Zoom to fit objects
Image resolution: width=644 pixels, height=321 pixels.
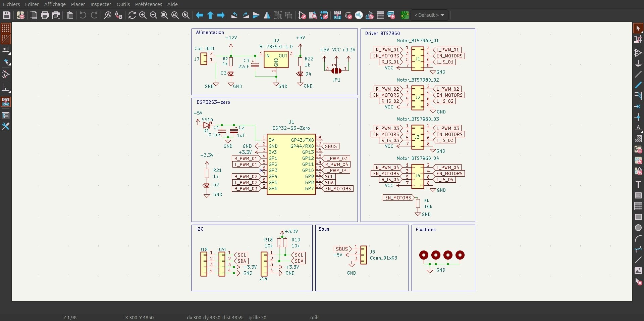pyautogui.click(x=175, y=15)
